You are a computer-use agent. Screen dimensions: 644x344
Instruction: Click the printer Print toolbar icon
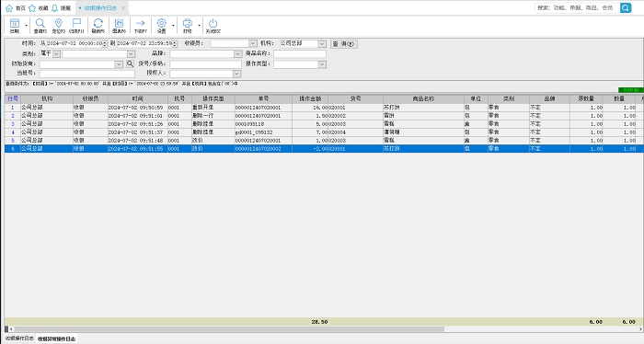coord(188,26)
